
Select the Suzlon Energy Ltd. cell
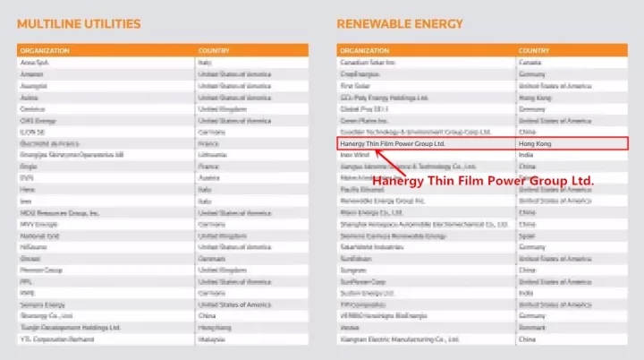click(426, 294)
